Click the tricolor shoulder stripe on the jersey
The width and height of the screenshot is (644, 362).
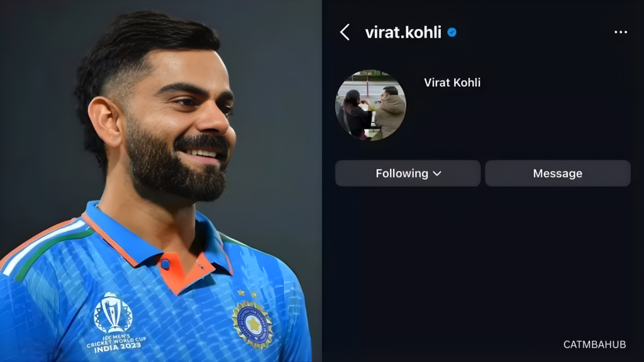coord(45,249)
